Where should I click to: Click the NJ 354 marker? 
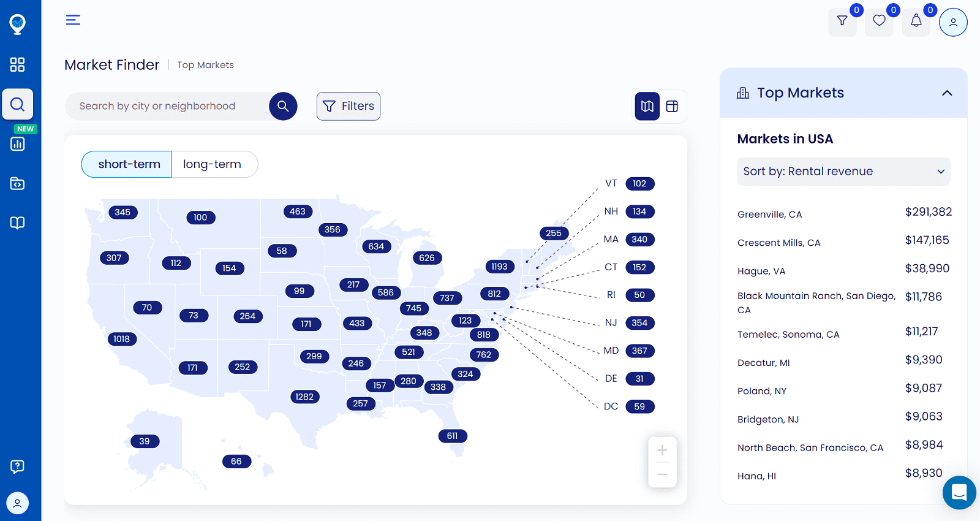tap(640, 323)
